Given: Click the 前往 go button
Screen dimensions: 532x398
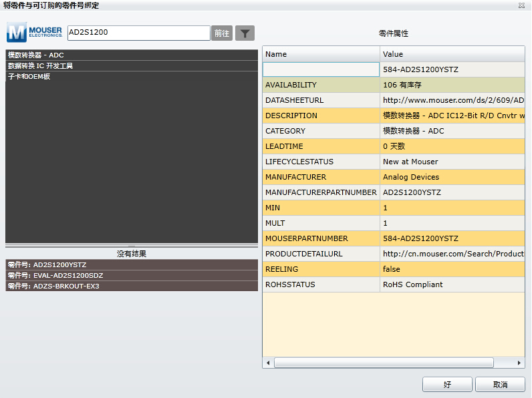Looking at the screenshot, I should coord(222,33).
